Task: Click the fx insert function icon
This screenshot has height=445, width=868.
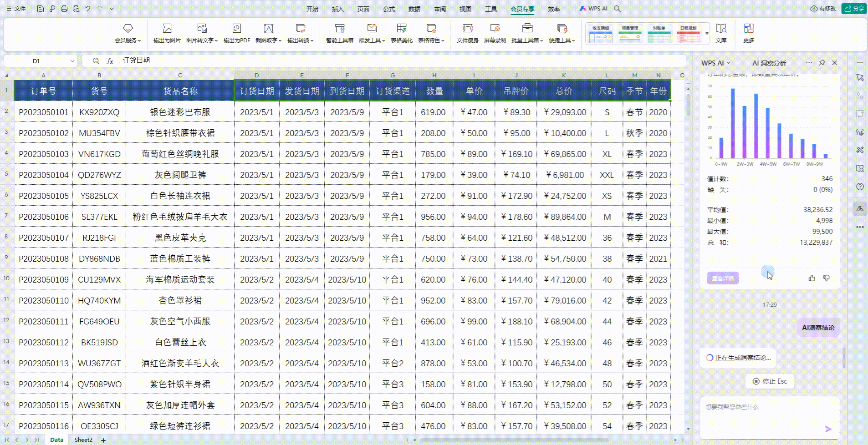Action: click(110, 61)
